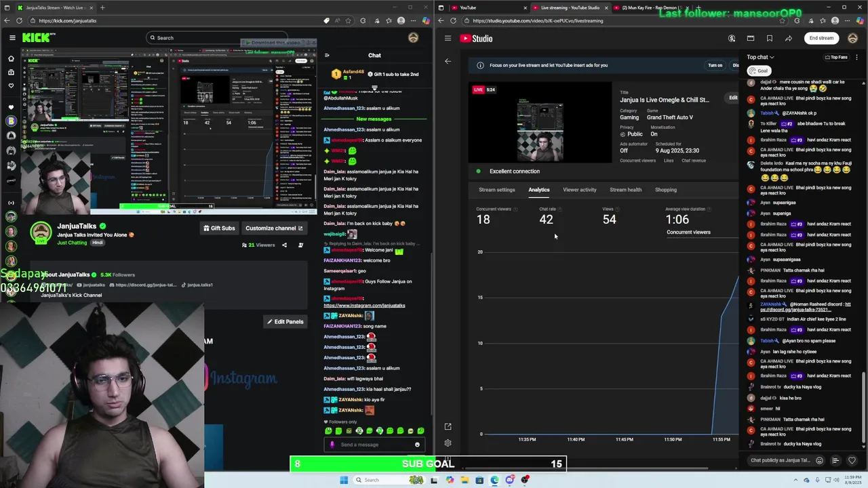Open new tab in right browser window

(698, 7)
